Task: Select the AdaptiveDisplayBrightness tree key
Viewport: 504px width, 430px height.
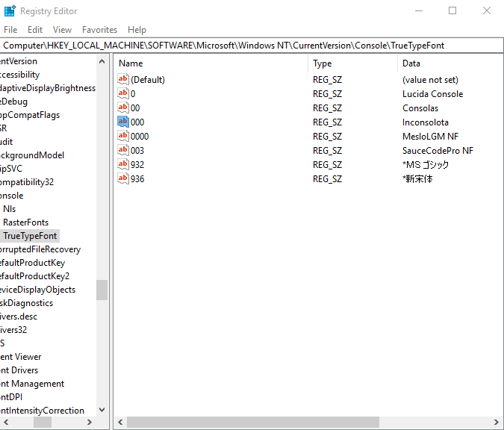Action: 48,88
